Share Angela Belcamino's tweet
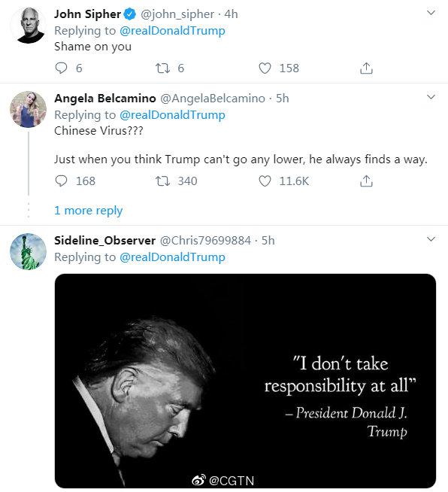 (x=366, y=181)
